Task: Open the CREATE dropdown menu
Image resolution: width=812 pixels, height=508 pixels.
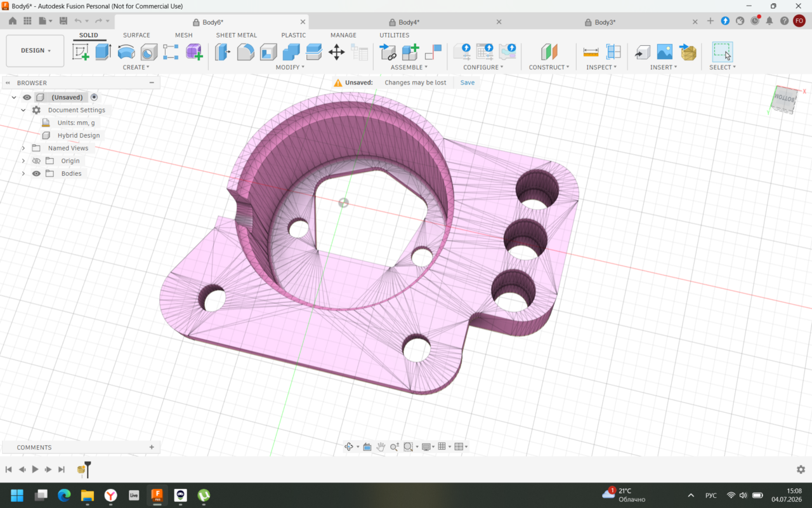Action: tap(136, 67)
